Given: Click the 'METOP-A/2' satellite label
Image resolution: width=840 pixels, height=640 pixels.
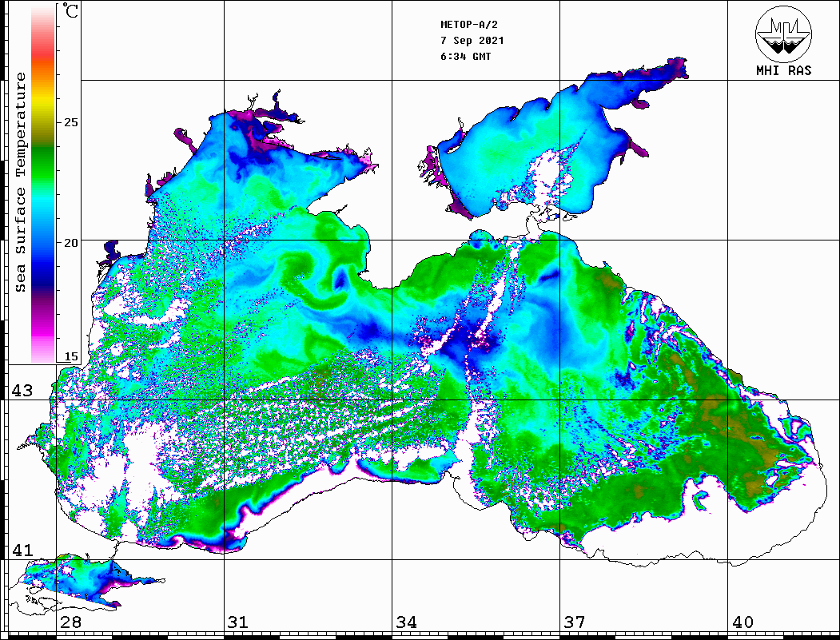Looking at the screenshot, I should [469, 25].
